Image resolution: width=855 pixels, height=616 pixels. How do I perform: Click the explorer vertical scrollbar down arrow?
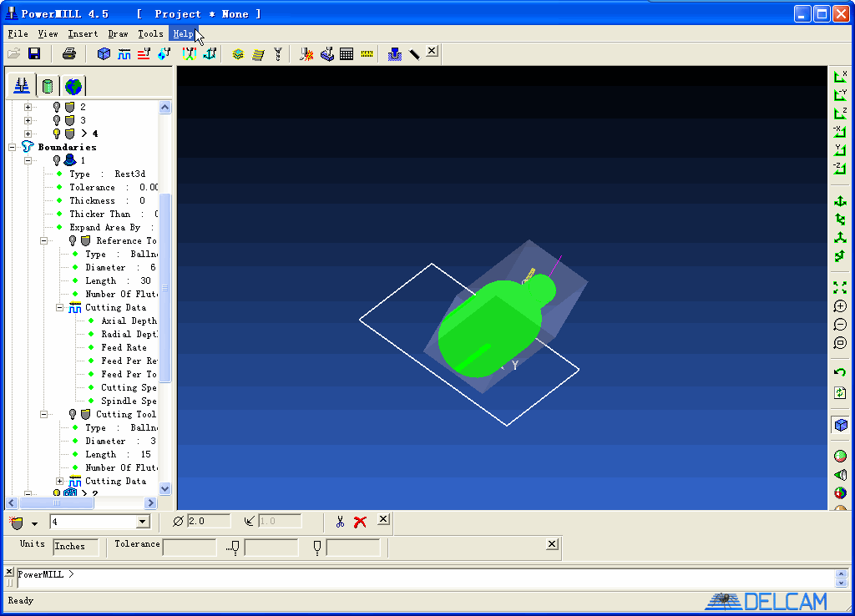(164, 488)
